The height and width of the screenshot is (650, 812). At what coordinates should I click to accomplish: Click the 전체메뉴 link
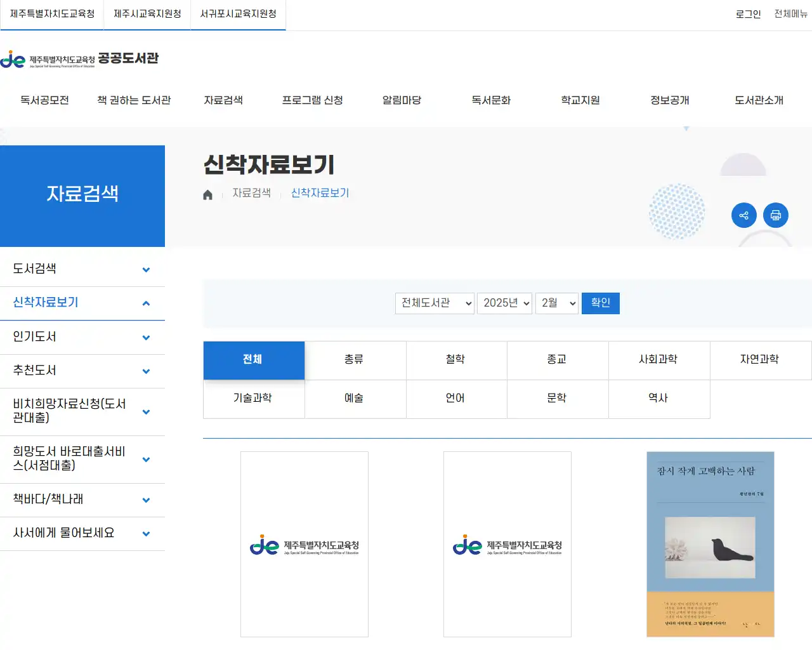(x=791, y=14)
